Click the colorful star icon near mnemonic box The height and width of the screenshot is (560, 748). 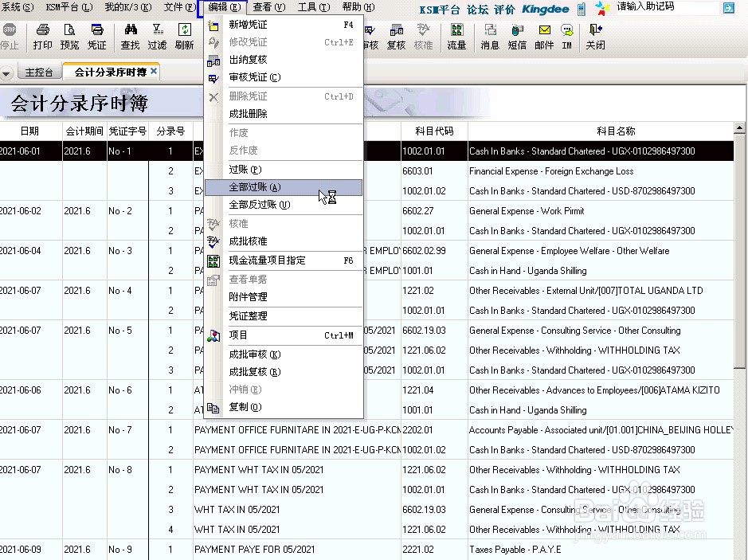(x=602, y=8)
